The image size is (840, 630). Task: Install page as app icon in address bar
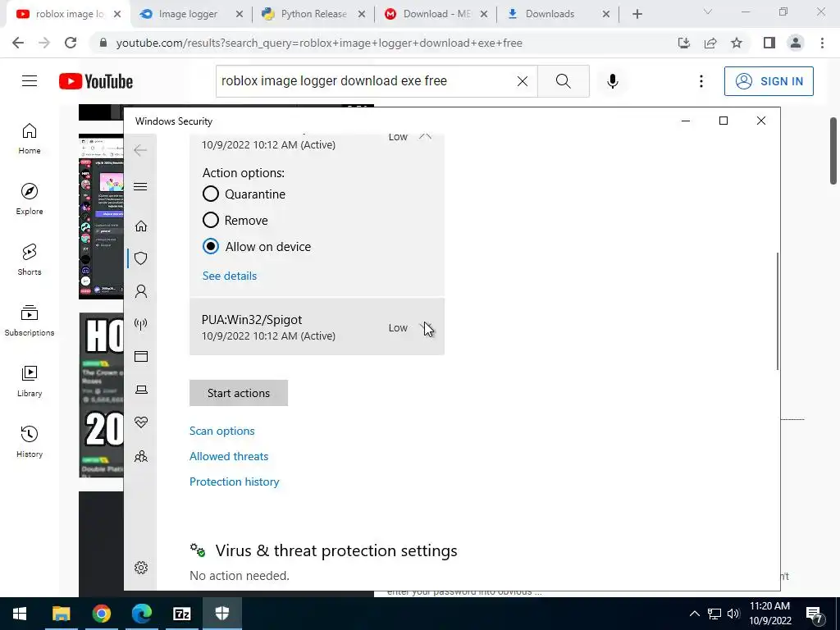[x=684, y=43]
